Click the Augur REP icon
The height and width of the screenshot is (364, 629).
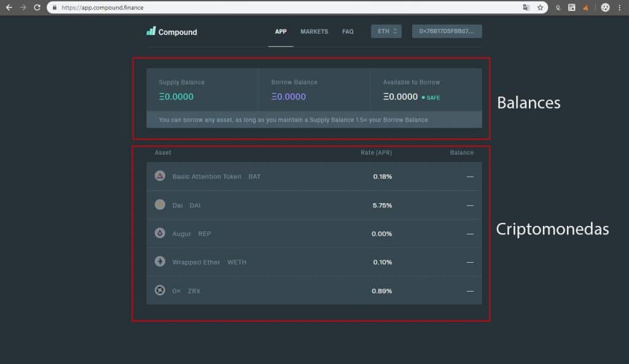(160, 233)
